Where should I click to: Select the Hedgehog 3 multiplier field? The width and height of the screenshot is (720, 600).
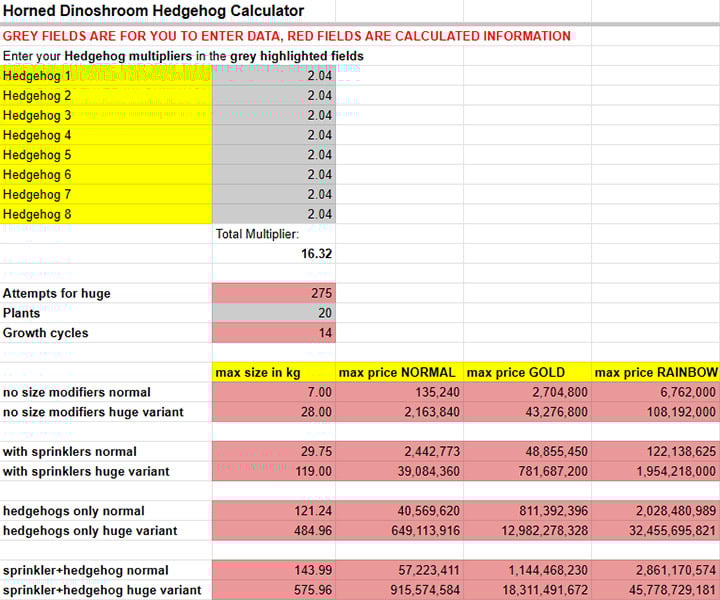(274, 115)
